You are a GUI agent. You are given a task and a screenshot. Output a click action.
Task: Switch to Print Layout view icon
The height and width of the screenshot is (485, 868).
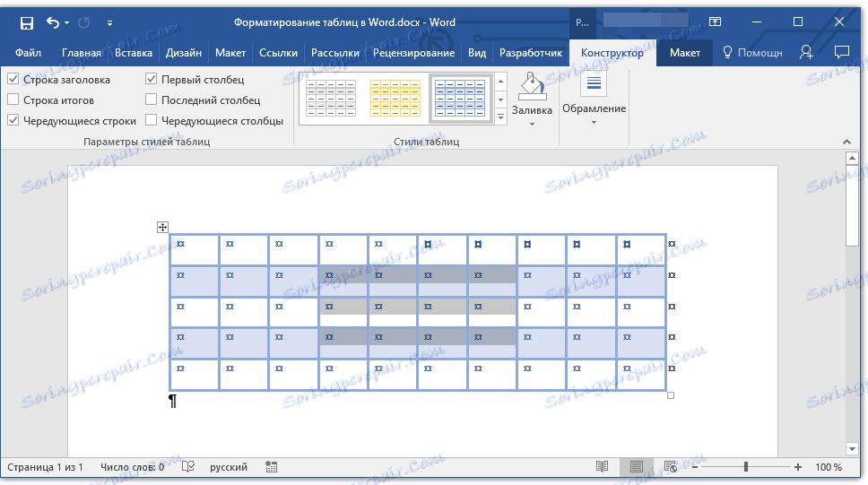tap(636, 467)
